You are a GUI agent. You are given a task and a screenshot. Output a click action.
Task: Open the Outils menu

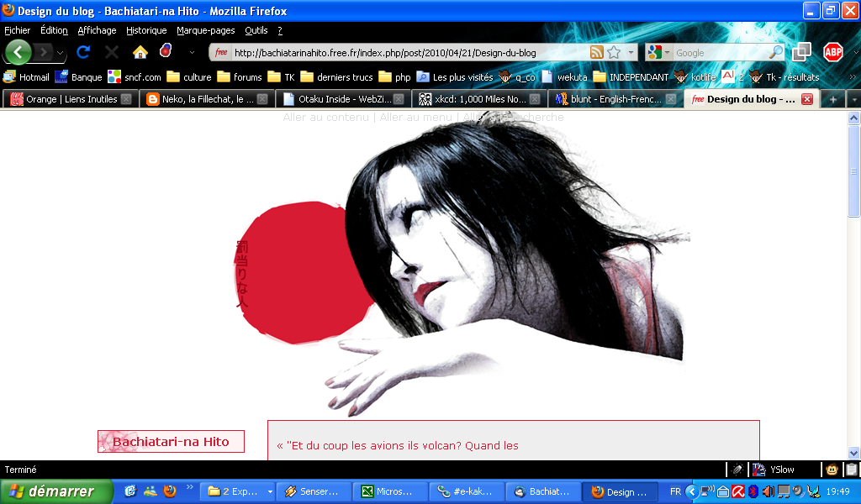tap(256, 30)
